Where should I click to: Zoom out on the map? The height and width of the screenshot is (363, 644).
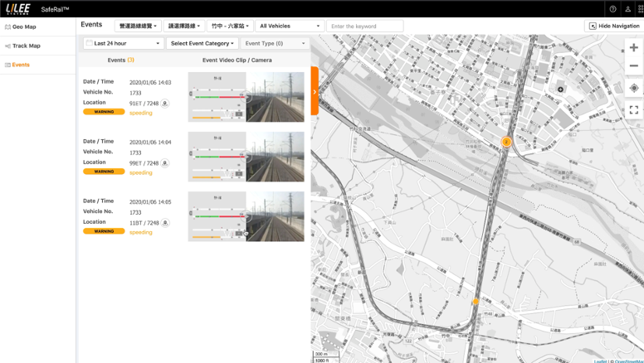pos(634,65)
